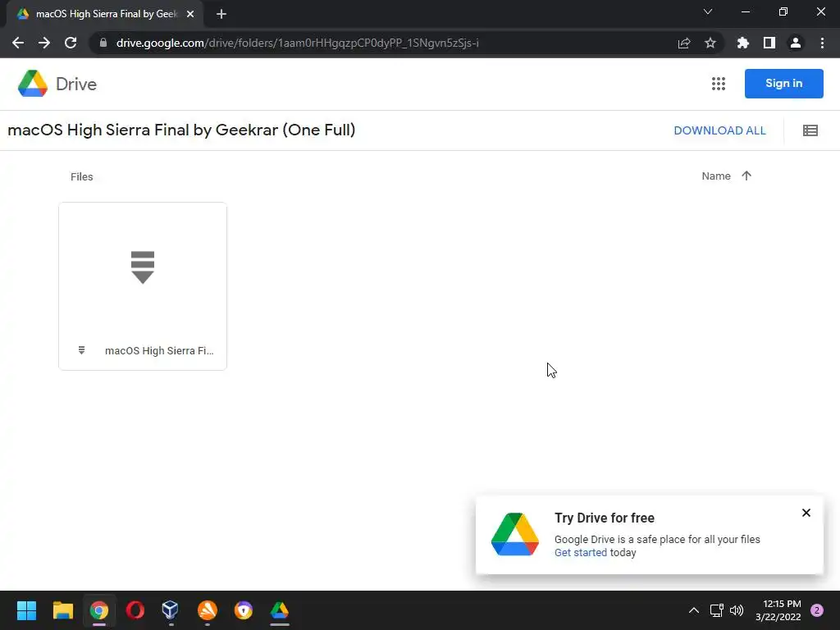Reverse sort direction arrow next to Name

(x=746, y=176)
